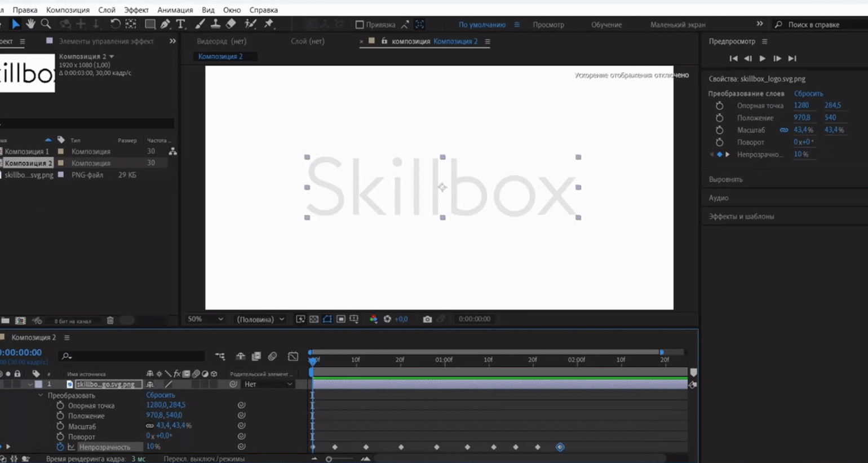Toggle Положение stopwatch in Properties panel

click(720, 118)
